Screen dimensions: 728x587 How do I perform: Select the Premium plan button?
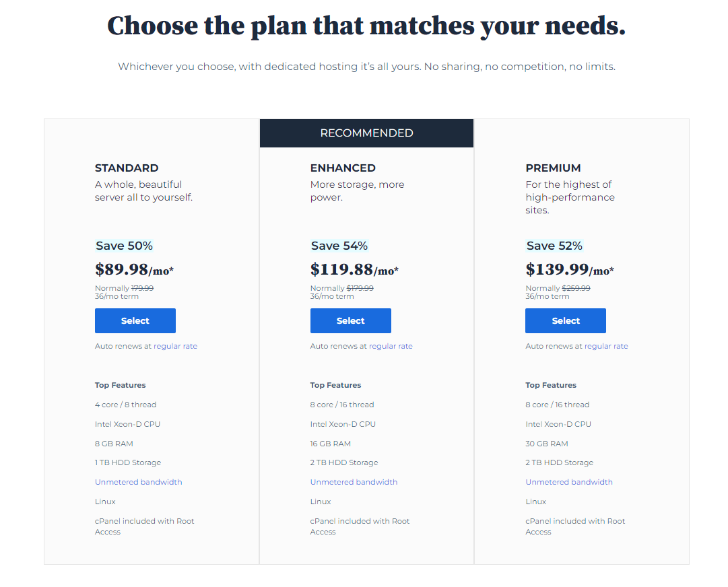566,320
